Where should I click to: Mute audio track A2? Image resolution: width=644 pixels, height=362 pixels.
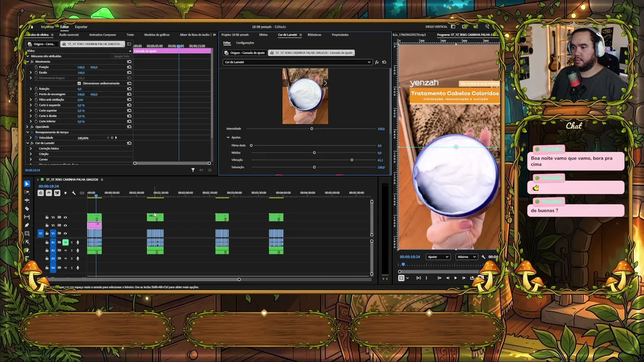(x=65, y=250)
